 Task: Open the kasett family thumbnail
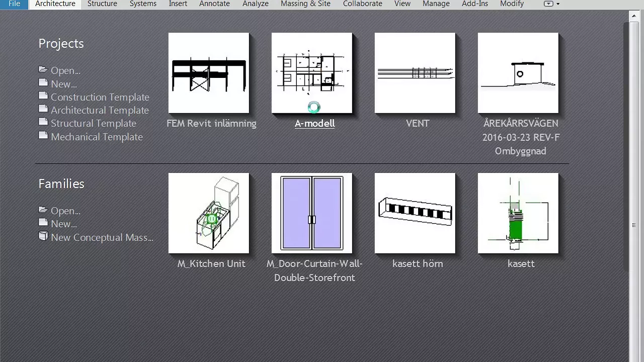518,213
